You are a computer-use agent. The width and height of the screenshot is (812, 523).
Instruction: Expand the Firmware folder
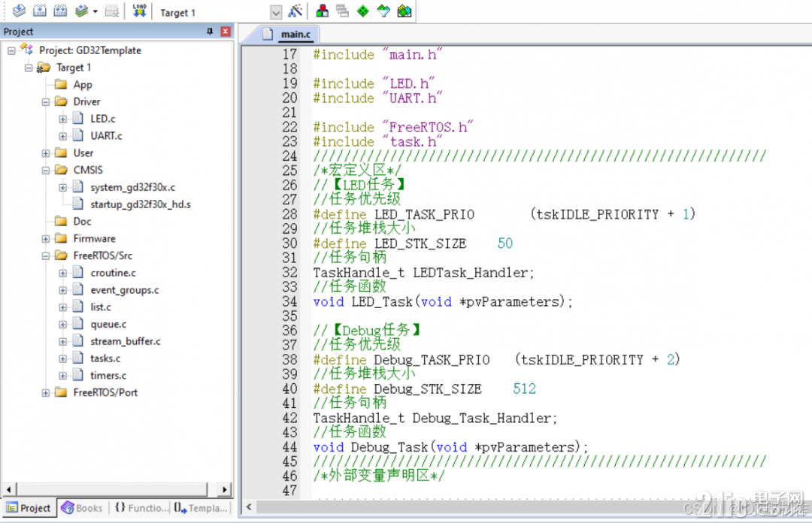click(x=46, y=239)
